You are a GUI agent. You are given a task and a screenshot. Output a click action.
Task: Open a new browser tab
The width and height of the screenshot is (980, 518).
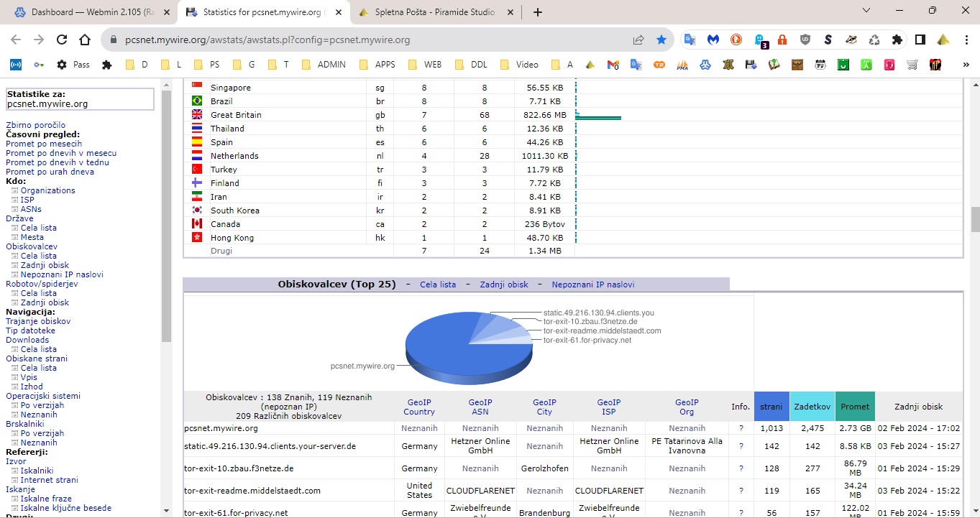(538, 12)
